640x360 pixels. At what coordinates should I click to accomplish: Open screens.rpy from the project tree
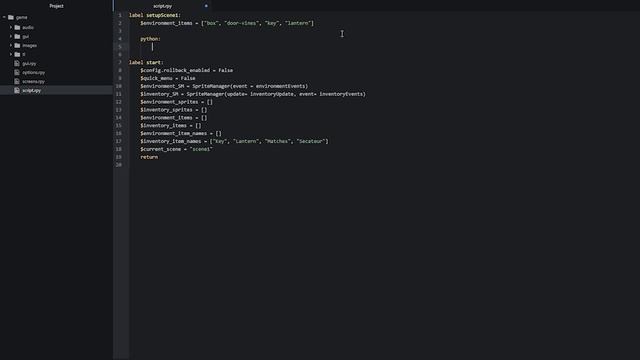pyautogui.click(x=33, y=81)
